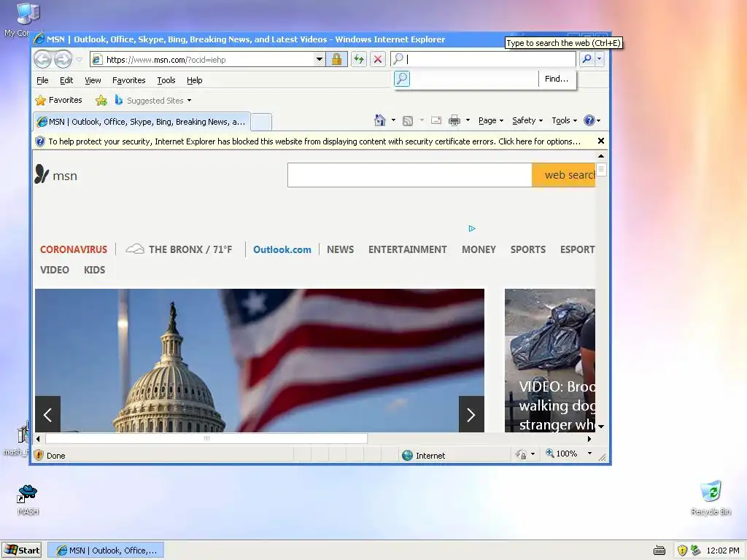Screen dimensions: 747x560
Task: Click the blue Search magnifier button
Action: 587,58
